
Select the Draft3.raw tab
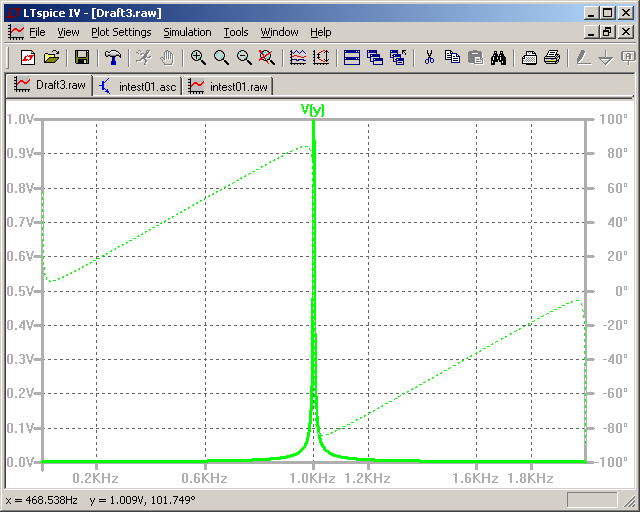point(50,87)
